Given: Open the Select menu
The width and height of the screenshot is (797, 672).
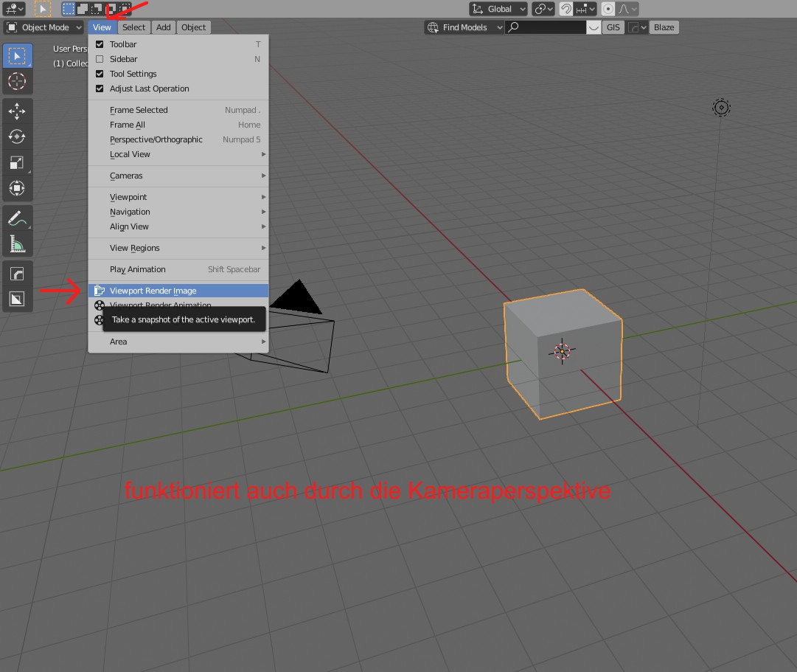Looking at the screenshot, I should [x=133, y=27].
